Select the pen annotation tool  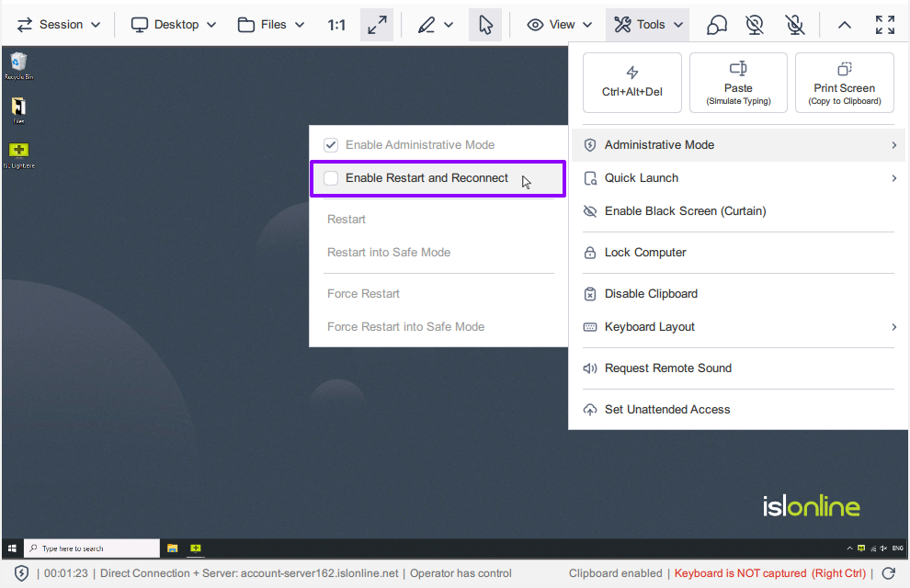pyautogui.click(x=427, y=25)
